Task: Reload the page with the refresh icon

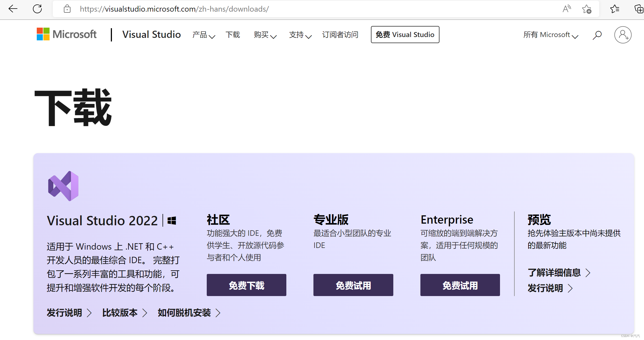Action: (37, 9)
